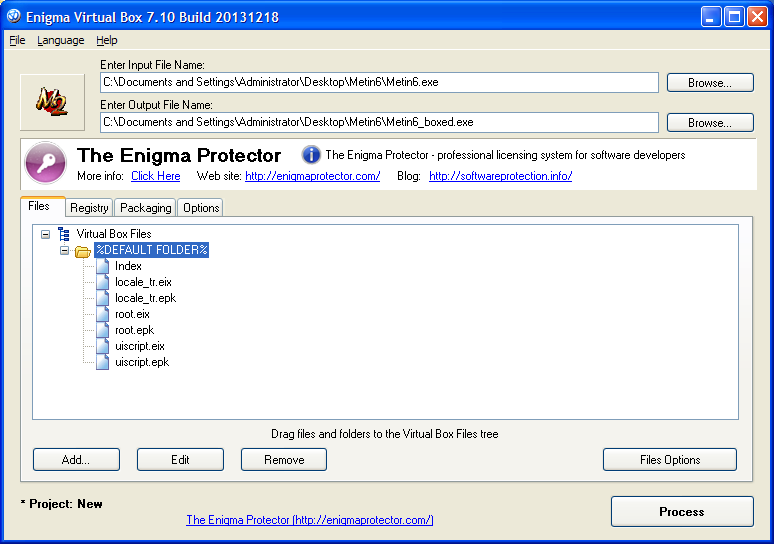This screenshot has height=544, width=774.
Task: Collapse the Virtual Box Files root node
Action: tap(45, 234)
